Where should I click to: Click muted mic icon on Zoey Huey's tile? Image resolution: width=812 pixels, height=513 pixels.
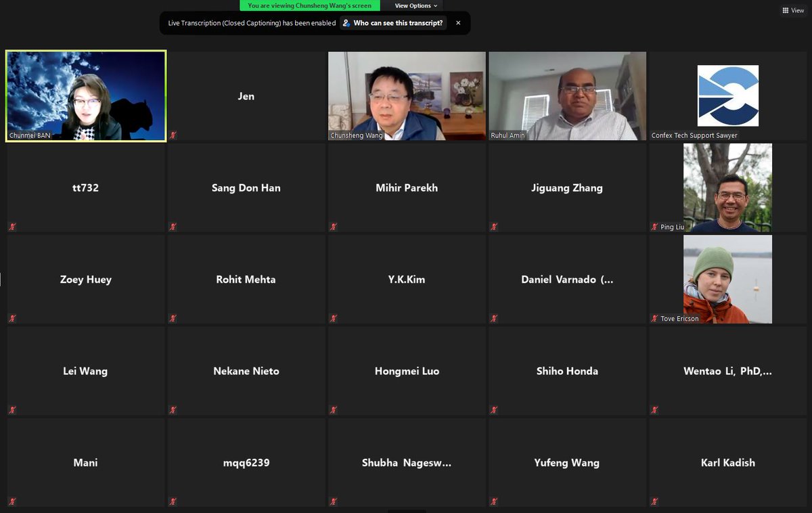coord(13,318)
